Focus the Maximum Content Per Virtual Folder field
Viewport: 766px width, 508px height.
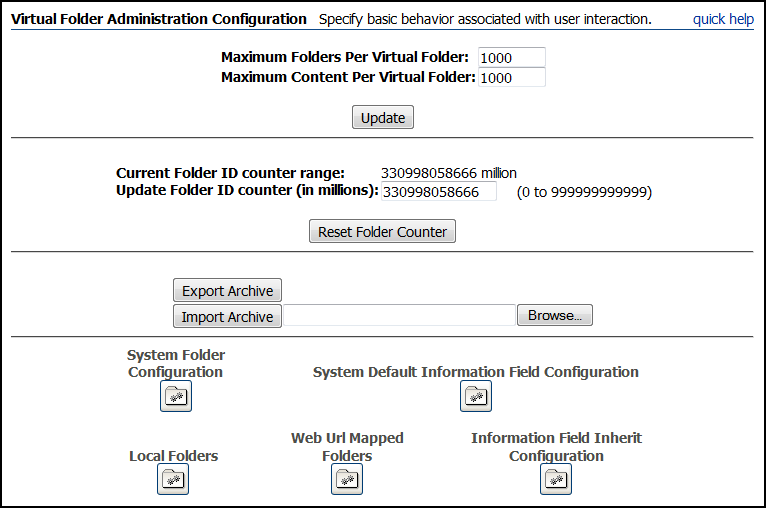tap(511, 78)
